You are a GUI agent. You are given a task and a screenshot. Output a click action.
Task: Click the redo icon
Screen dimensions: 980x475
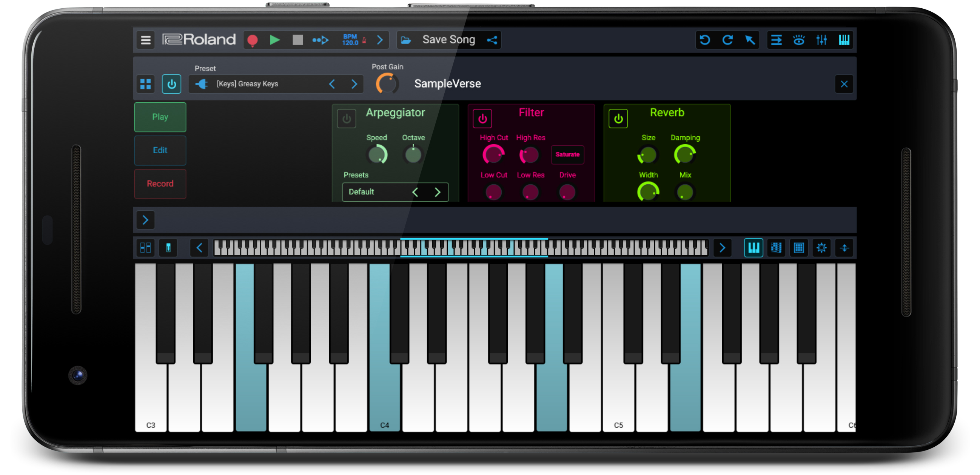click(728, 40)
